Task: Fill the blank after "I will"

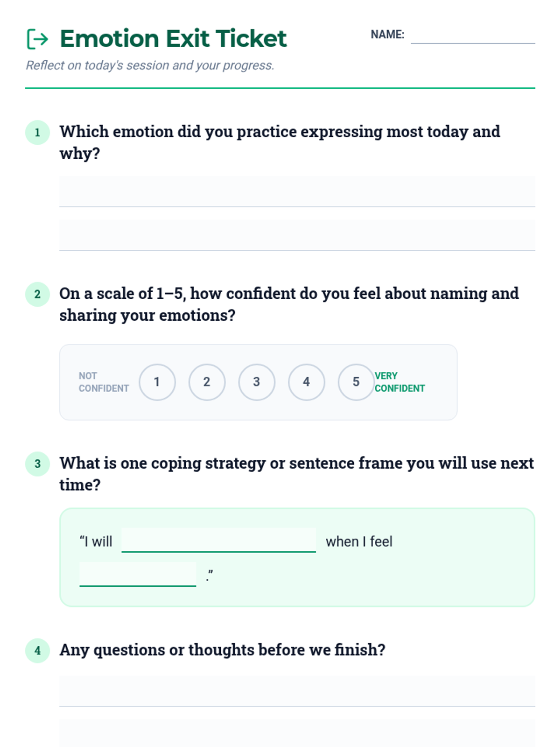Action: [218, 541]
